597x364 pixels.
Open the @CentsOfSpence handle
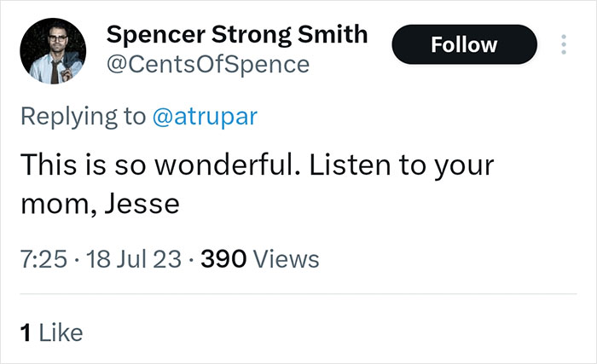207,64
